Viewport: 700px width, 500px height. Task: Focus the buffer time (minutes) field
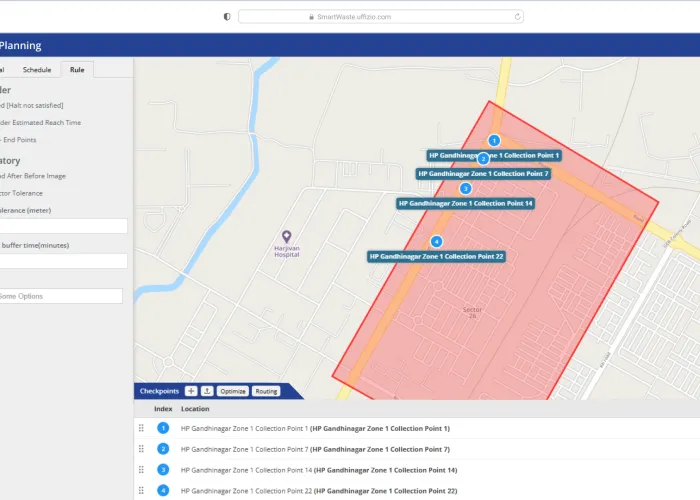tap(63, 261)
